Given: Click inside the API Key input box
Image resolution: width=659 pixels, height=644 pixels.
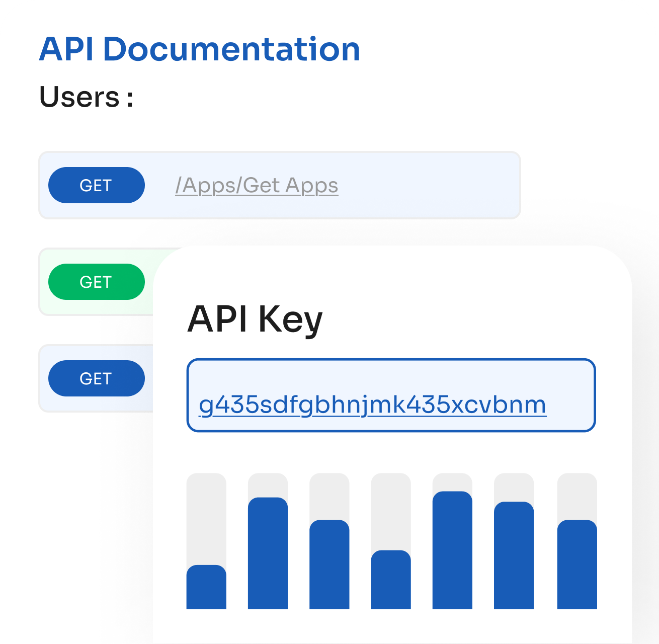Looking at the screenshot, I should [391, 395].
